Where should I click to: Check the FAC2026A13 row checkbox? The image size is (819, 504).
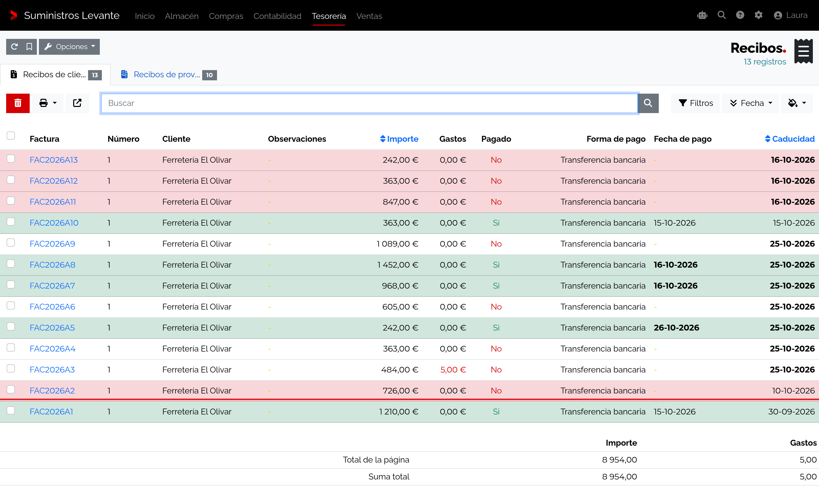(x=11, y=159)
